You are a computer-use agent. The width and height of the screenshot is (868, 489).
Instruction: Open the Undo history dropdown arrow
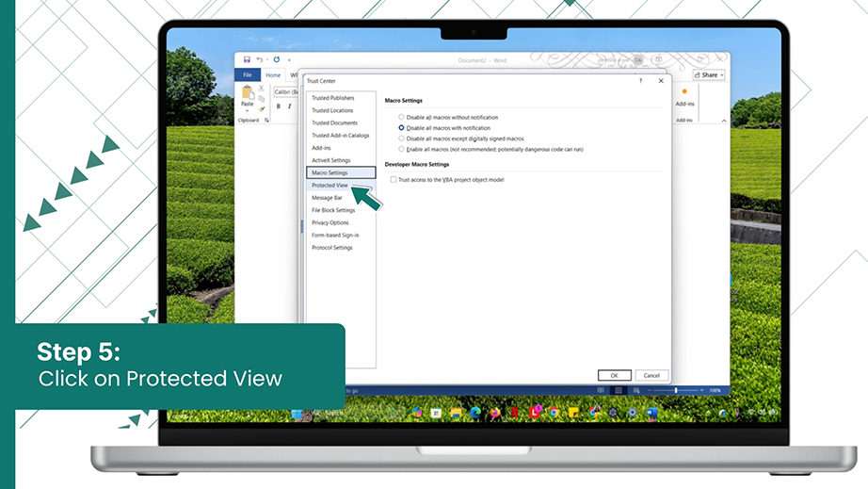click(x=266, y=59)
